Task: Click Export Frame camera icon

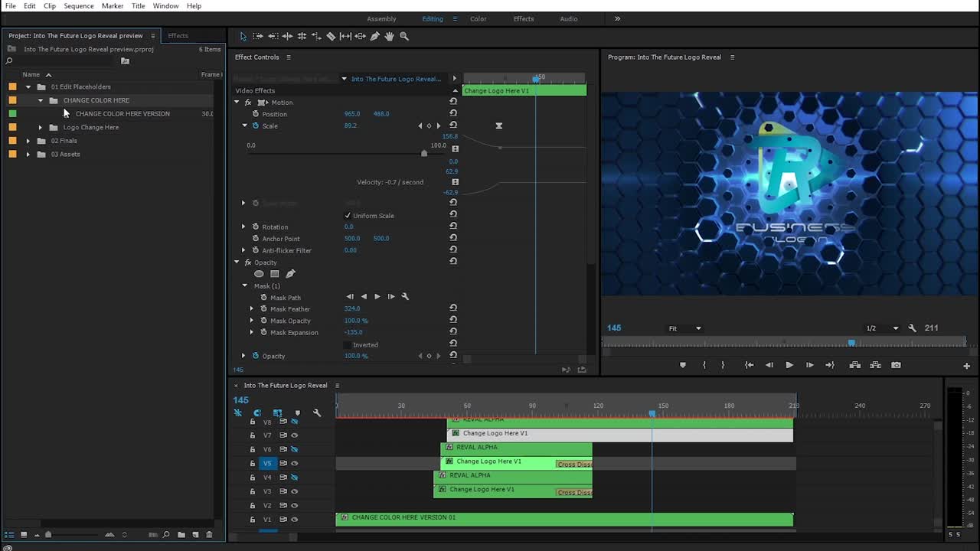Action: click(896, 365)
